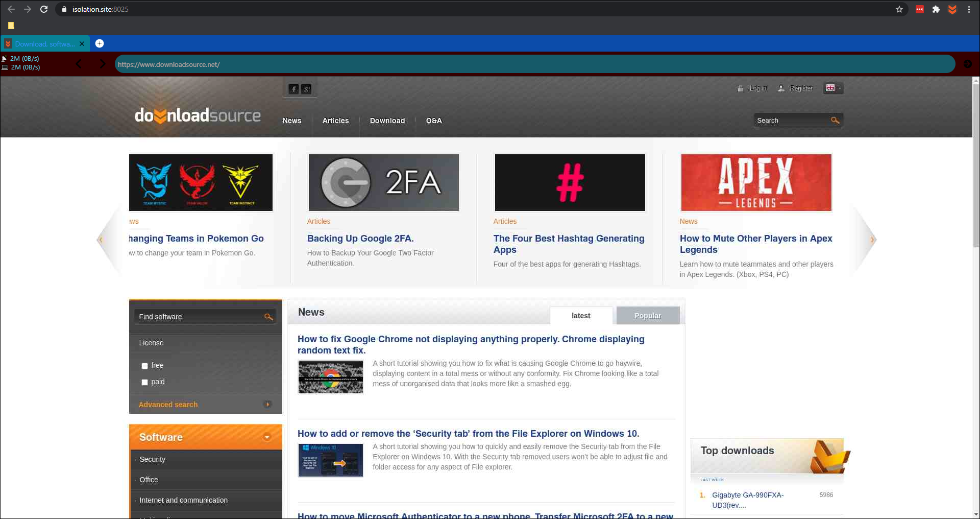Click the downloadsource logo
The image size is (980, 519).
(198, 115)
